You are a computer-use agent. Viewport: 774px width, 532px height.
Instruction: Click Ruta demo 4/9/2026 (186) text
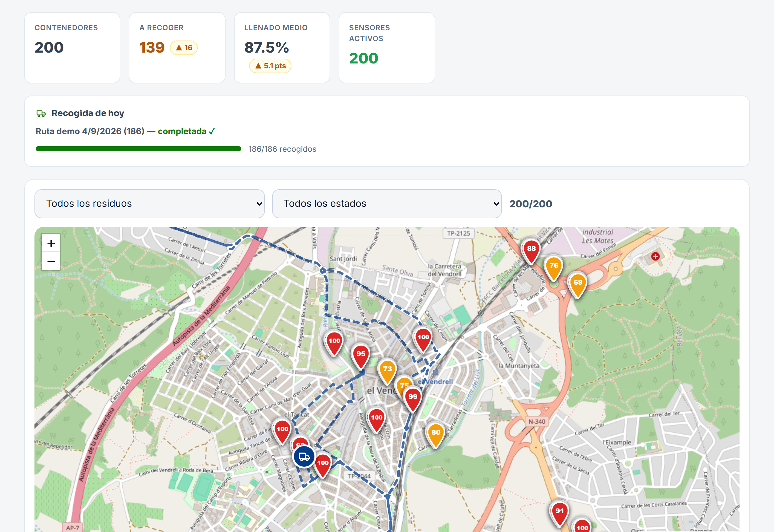click(90, 131)
